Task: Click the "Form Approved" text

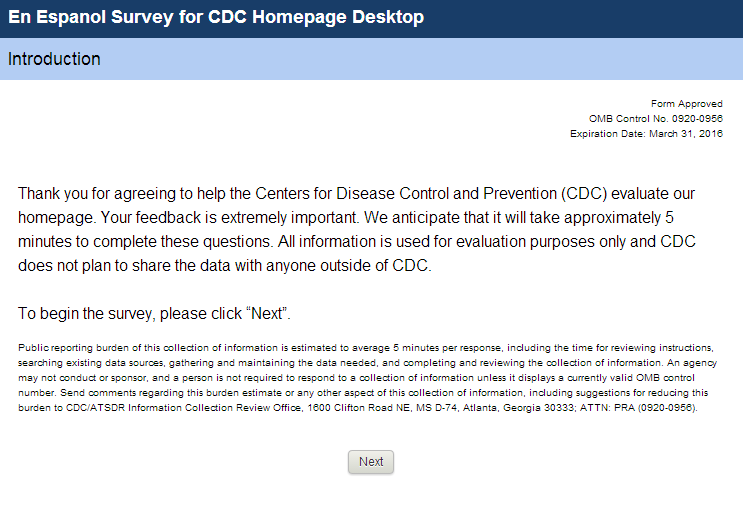Action: [686, 104]
